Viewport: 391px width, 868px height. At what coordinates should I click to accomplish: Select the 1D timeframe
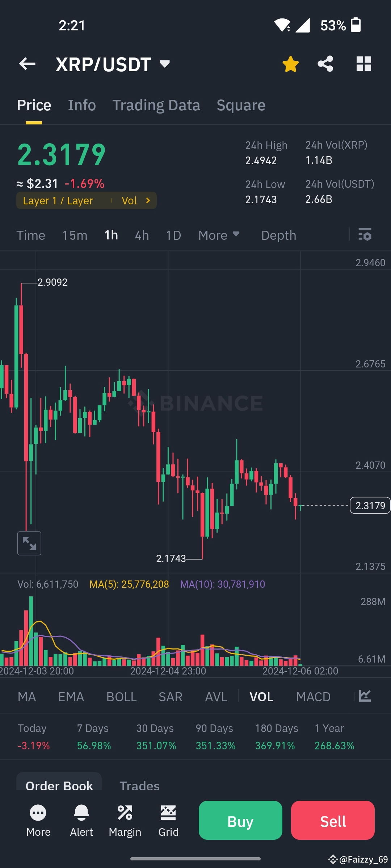pyautogui.click(x=173, y=235)
